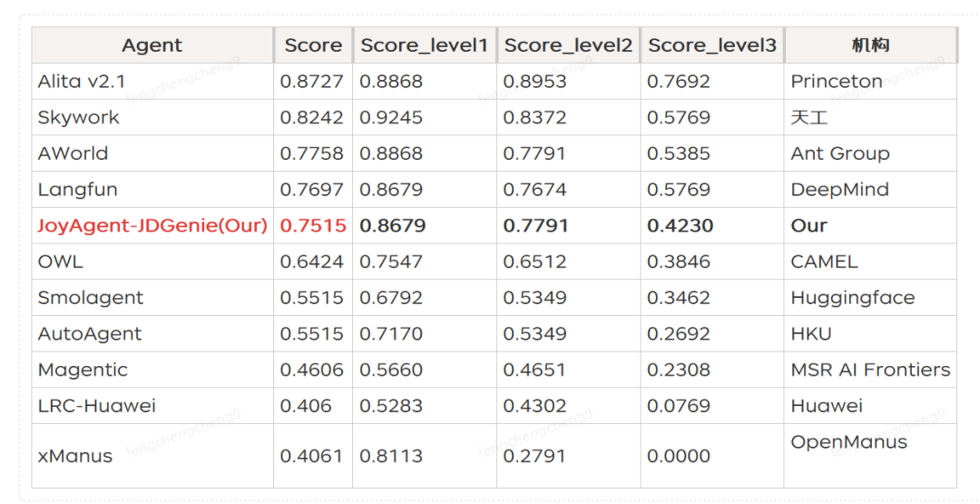Click the Score column header

pyautogui.click(x=313, y=45)
